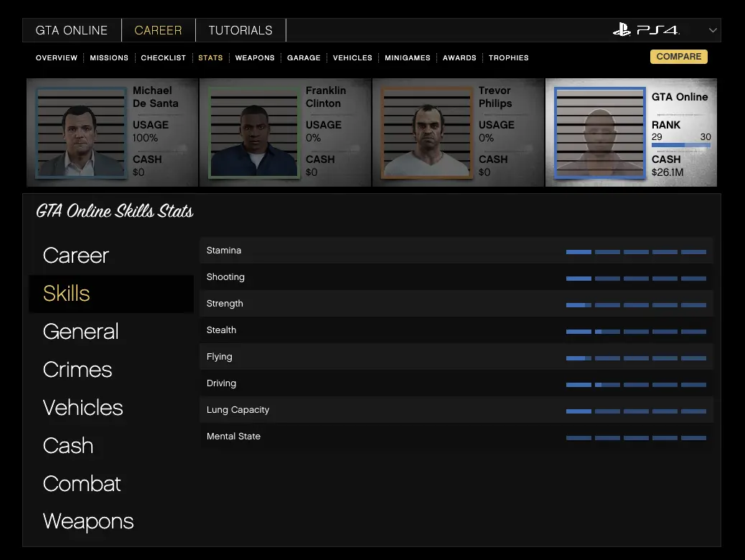Select Franklin Clinton's mugshot
The width and height of the screenshot is (745, 560).
(x=253, y=133)
